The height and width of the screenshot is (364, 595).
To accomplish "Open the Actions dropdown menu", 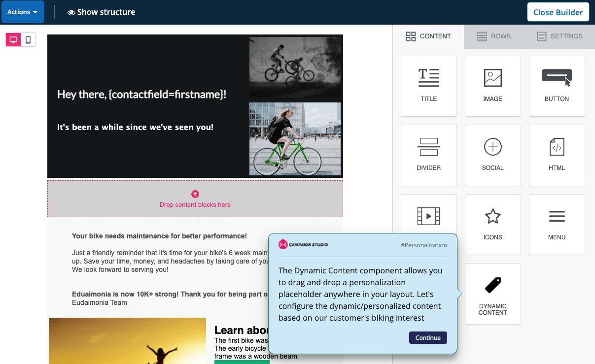I will pyautogui.click(x=23, y=12).
